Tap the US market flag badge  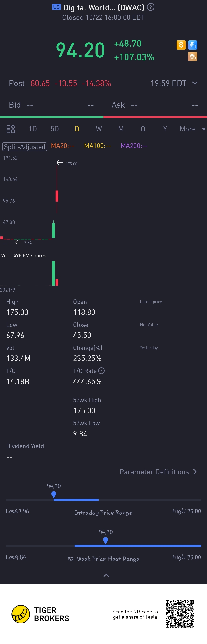[x=56, y=7]
